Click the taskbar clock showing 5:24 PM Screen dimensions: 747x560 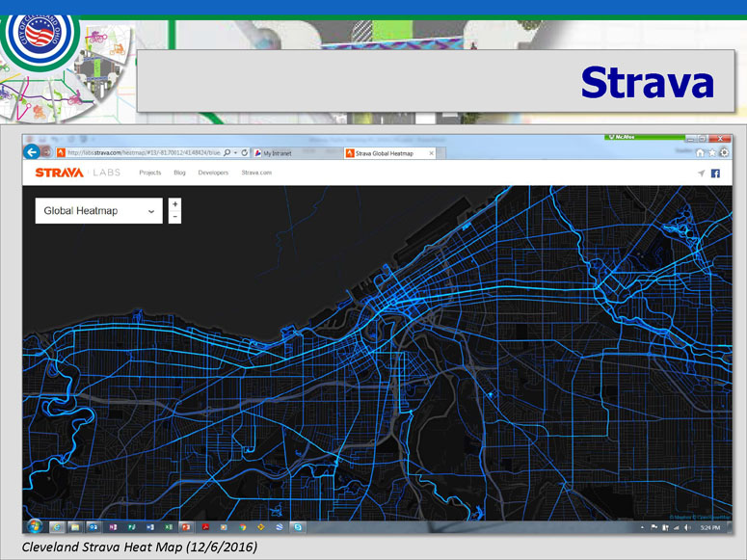[709, 527]
